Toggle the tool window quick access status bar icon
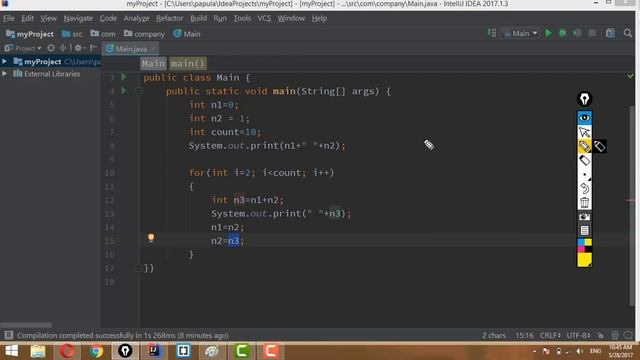 pyautogui.click(x=8, y=336)
